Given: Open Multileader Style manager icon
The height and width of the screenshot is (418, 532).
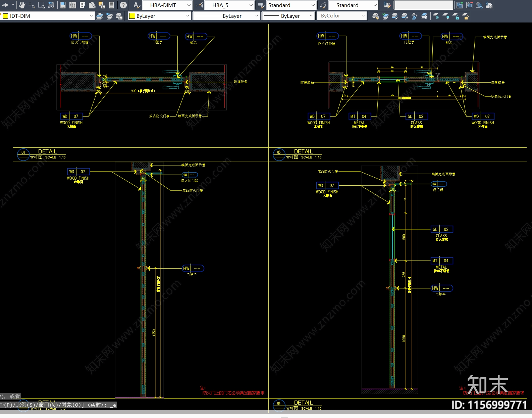Looking at the screenshot, I should (323, 5).
